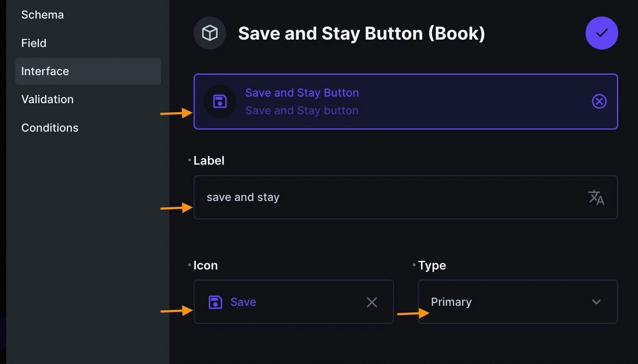Remove the selected Save and Stay Button interface
The height and width of the screenshot is (364, 638).
(x=599, y=102)
